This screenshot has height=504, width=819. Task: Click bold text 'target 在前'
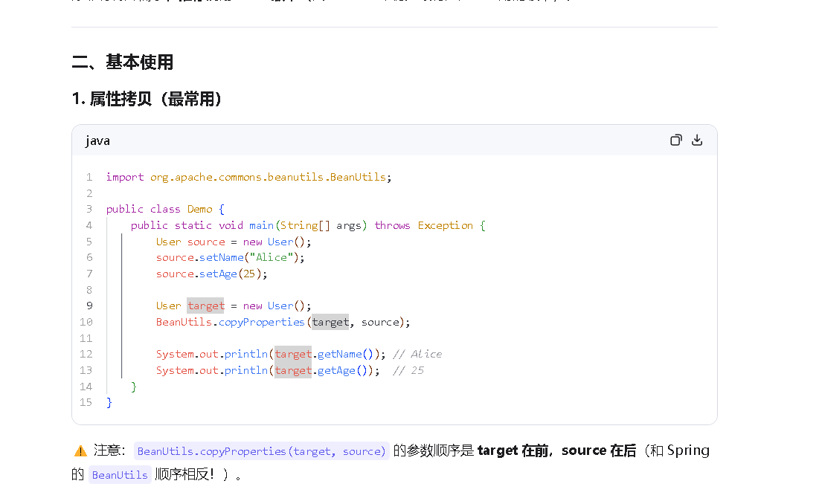(513, 450)
